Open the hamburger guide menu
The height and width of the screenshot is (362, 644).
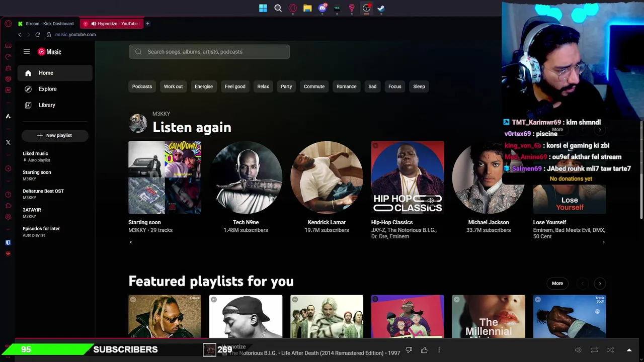coord(27,52)
